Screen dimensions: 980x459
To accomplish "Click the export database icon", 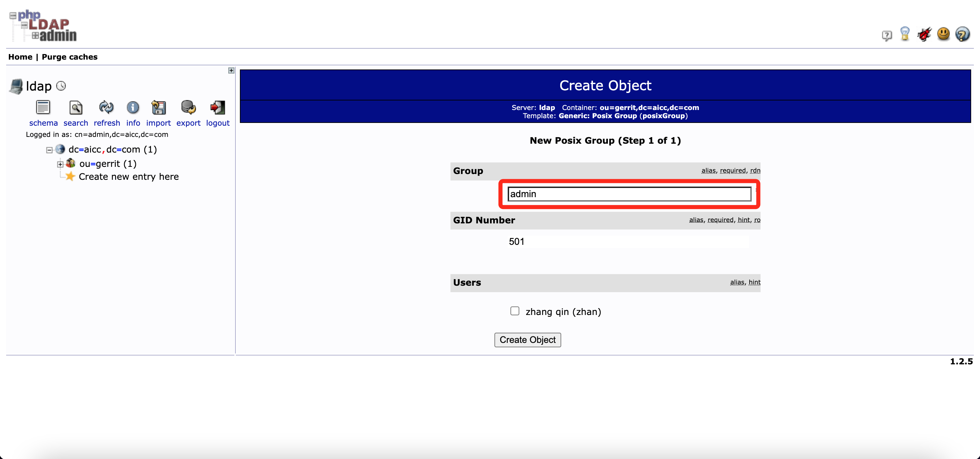I will [x=188, y=108].
